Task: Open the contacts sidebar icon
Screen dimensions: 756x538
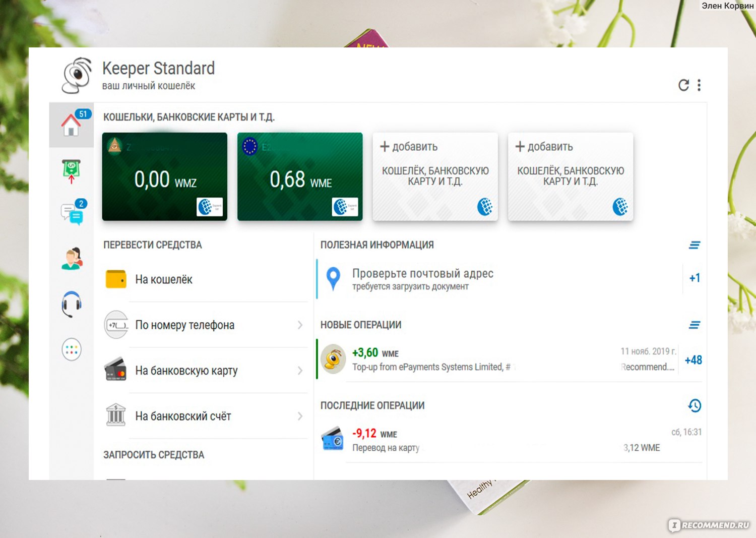Action: tap(72, 258)
